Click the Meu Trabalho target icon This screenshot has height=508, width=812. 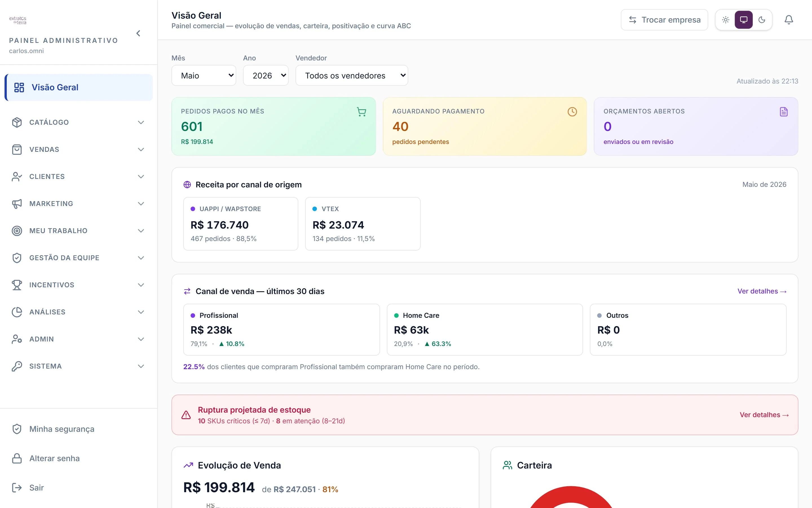[17, 231]
